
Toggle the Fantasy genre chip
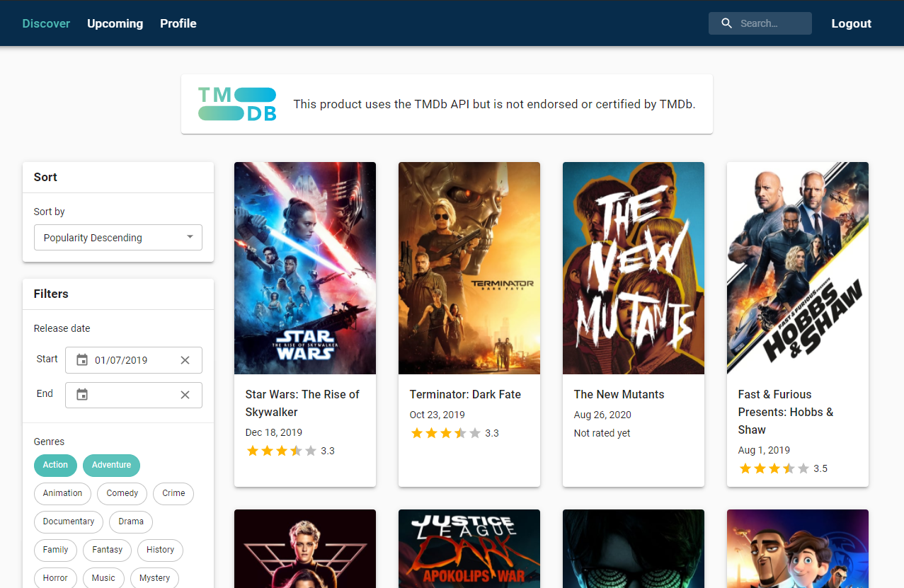tap(108, 550)
